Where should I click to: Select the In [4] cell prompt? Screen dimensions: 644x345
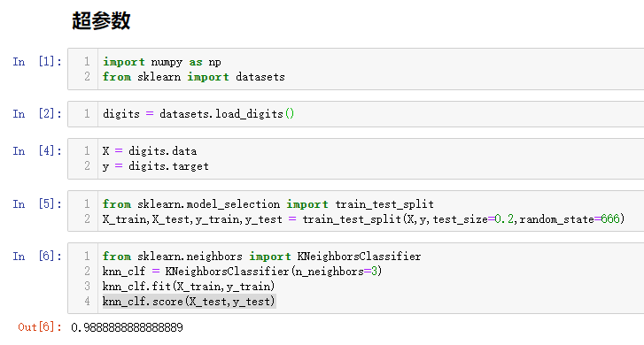coord(37,151)
